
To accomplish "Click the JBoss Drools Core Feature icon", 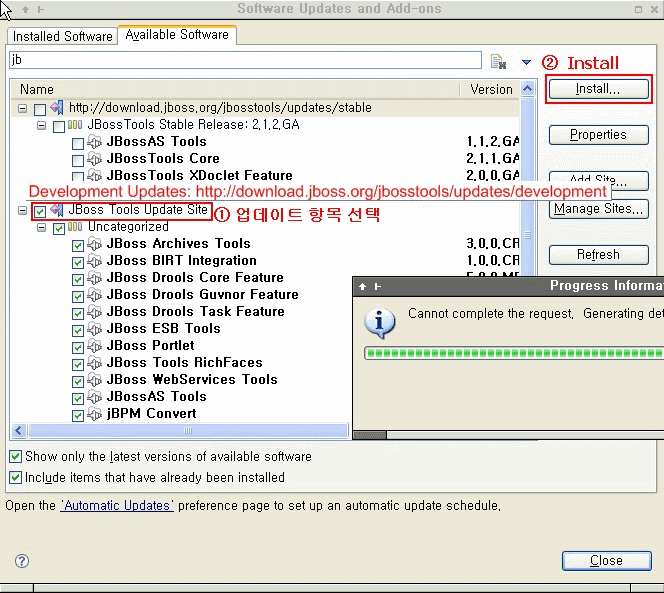I will tap(95, 277).
